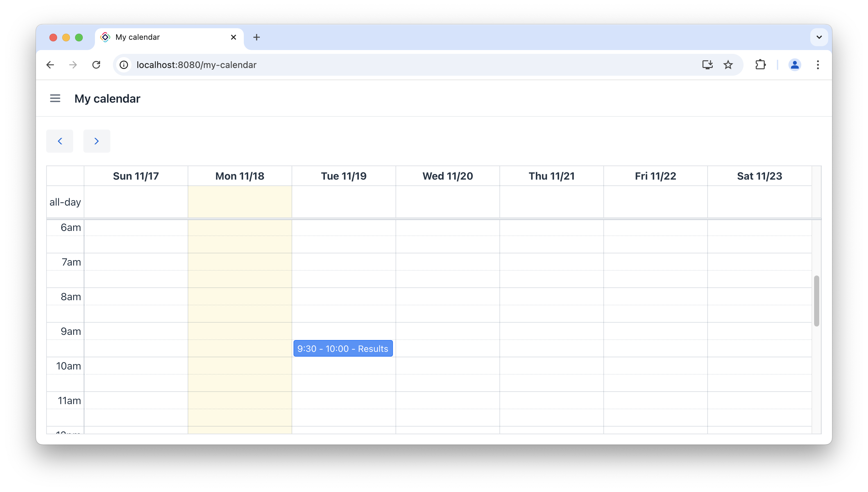Close the My calendar tab
This screenshot has height=492, width=868.
(x=234, y=37)
